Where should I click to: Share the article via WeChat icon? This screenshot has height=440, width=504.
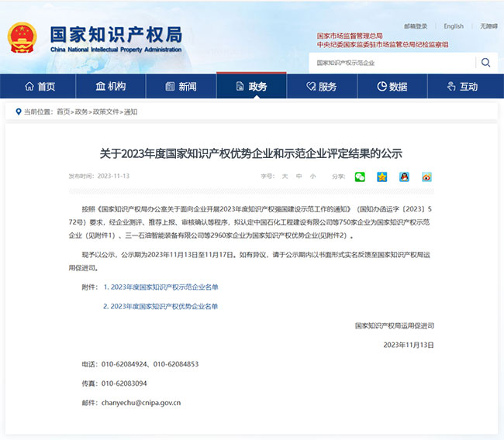click(360, 177)
